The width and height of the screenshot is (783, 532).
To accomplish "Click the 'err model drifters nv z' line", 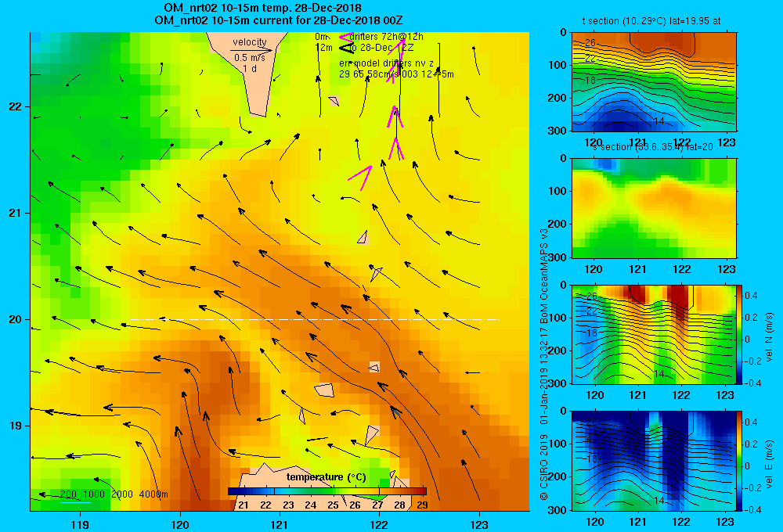I will (x=386, y=63).
